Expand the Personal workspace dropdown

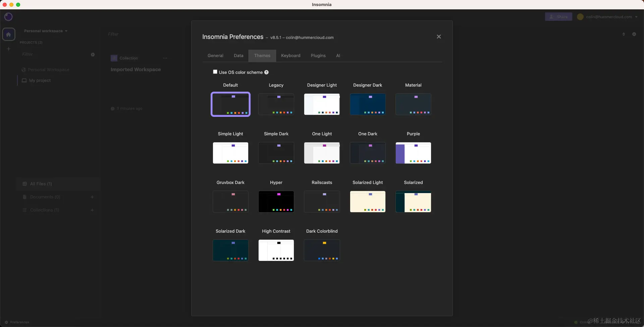pos(46,31)
